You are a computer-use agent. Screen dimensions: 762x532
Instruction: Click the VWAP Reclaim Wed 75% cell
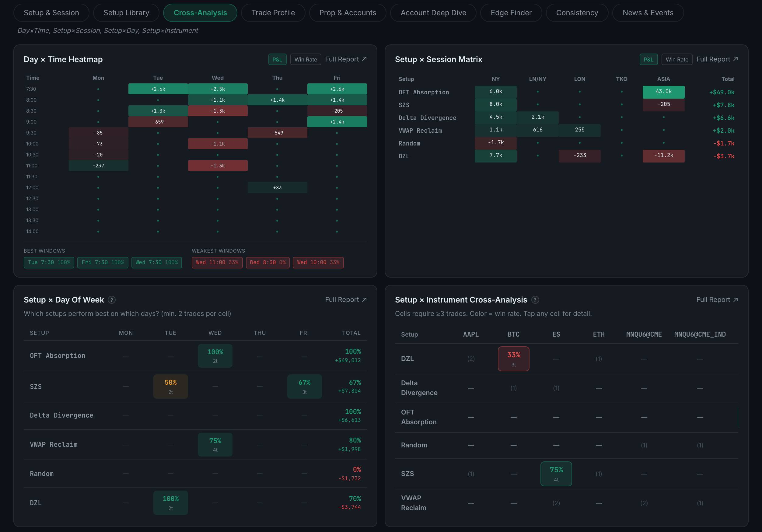click(x=215, y=445)
